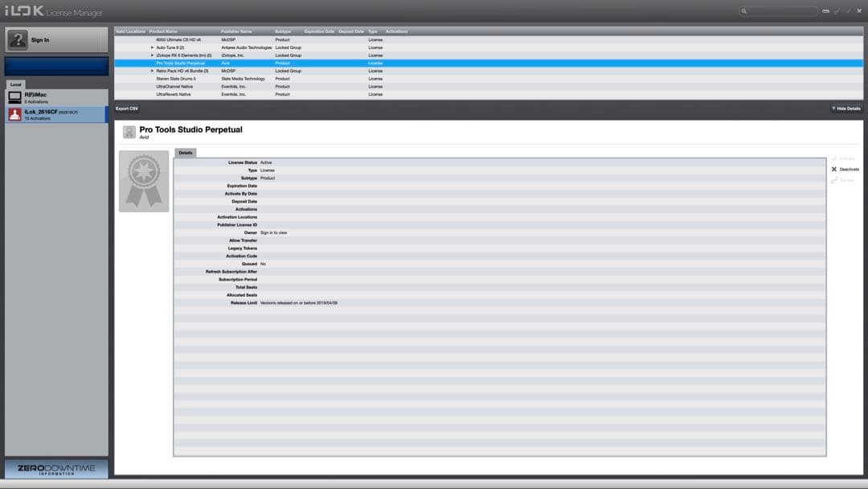Click the show-all-licenses icon by search
The image size is (868, 489).
[x=825, y=11]
